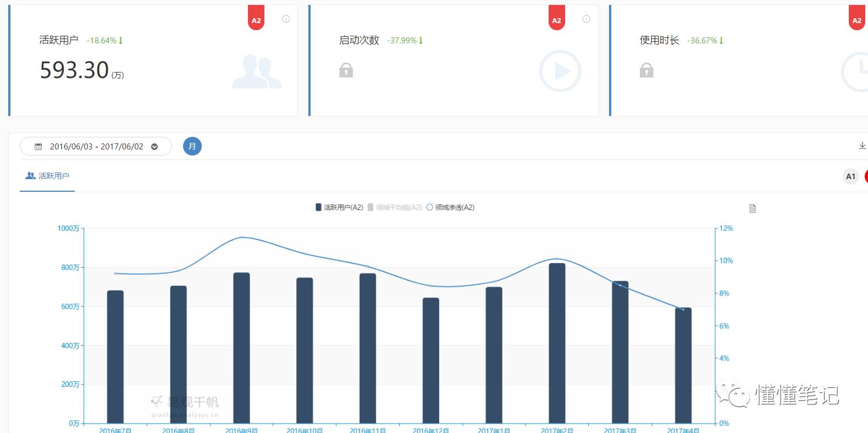Screen dimensions: 868x433
Task: Select the 活跃用户 tab above the chart
Action: coord(47,176)
